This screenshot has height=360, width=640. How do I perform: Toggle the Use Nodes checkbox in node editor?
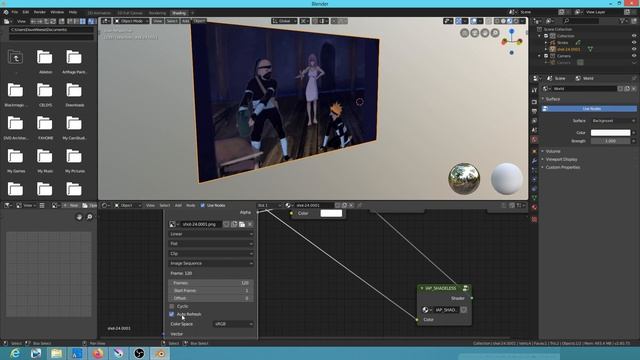pyautogui.click(x=203, y=205)
